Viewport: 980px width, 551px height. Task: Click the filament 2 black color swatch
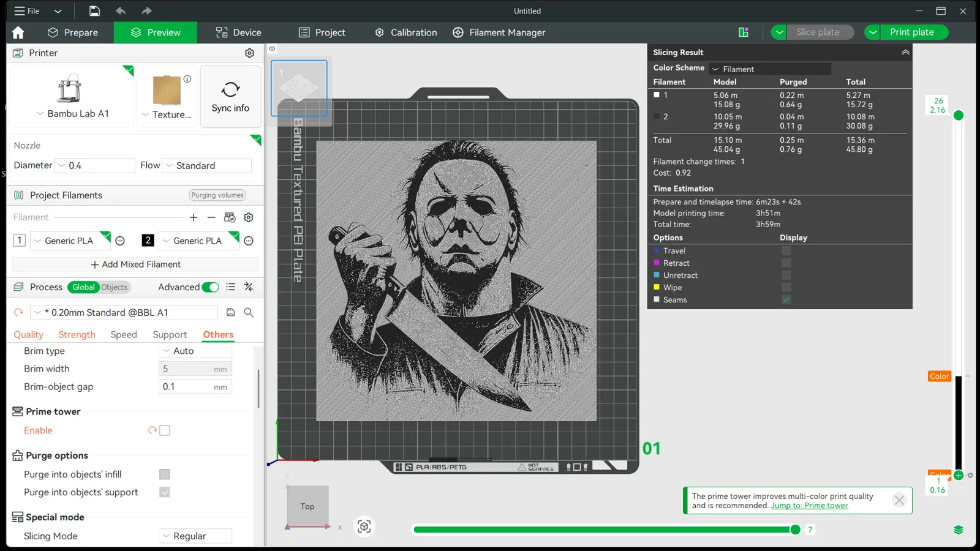[x=148, y=241]
